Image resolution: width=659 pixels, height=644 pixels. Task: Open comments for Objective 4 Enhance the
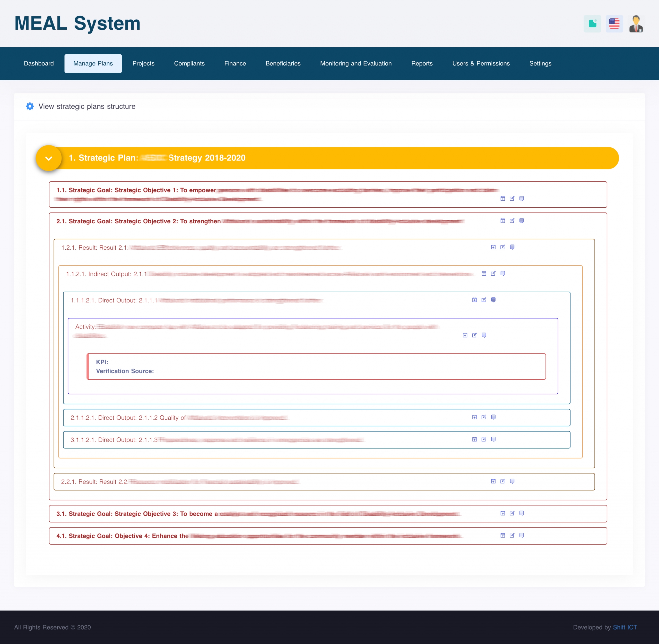click(522, 535)
